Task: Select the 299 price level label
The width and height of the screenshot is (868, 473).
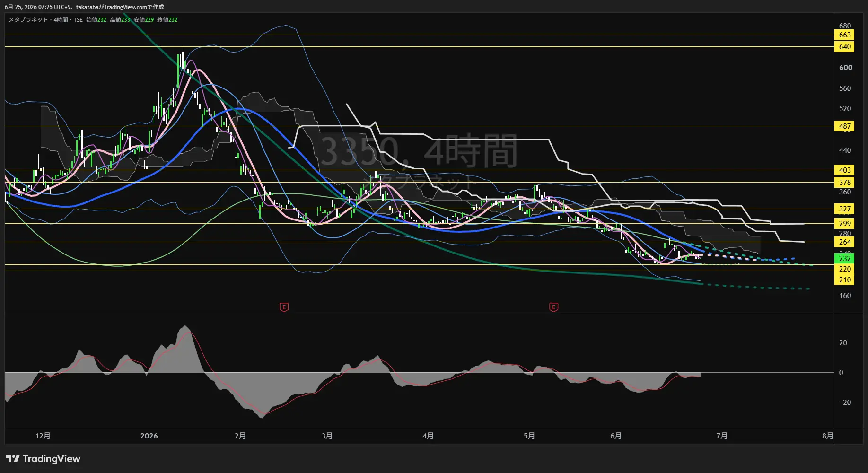Action: pyautogui.click(x=845, y=224)
